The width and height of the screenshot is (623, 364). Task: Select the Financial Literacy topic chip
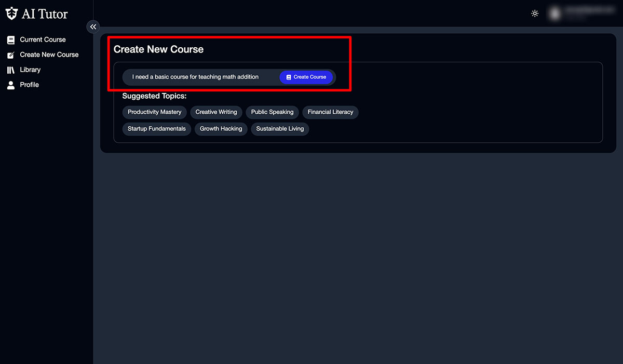click(330, 112)
